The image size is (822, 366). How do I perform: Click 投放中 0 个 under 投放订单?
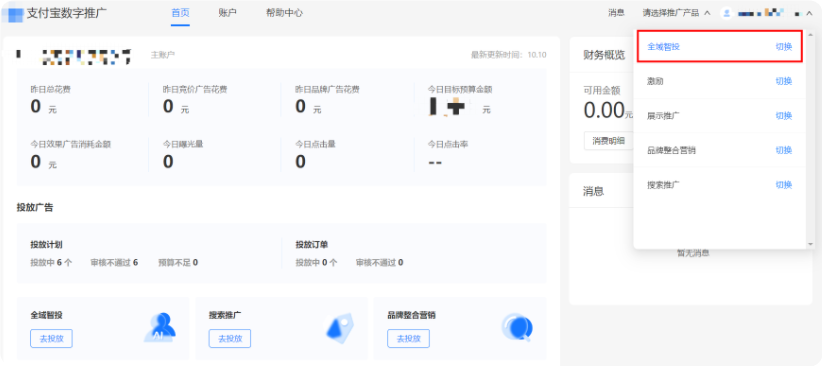(x=317, y=262)
